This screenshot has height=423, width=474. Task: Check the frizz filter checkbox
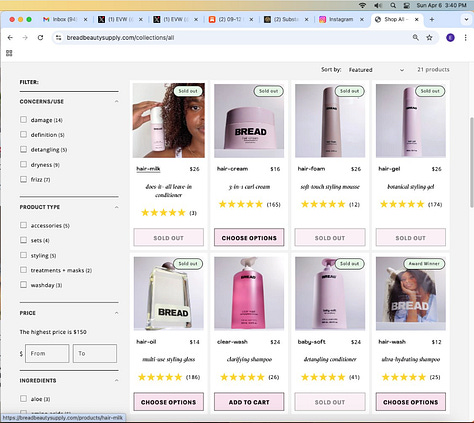tap(23, 179)
